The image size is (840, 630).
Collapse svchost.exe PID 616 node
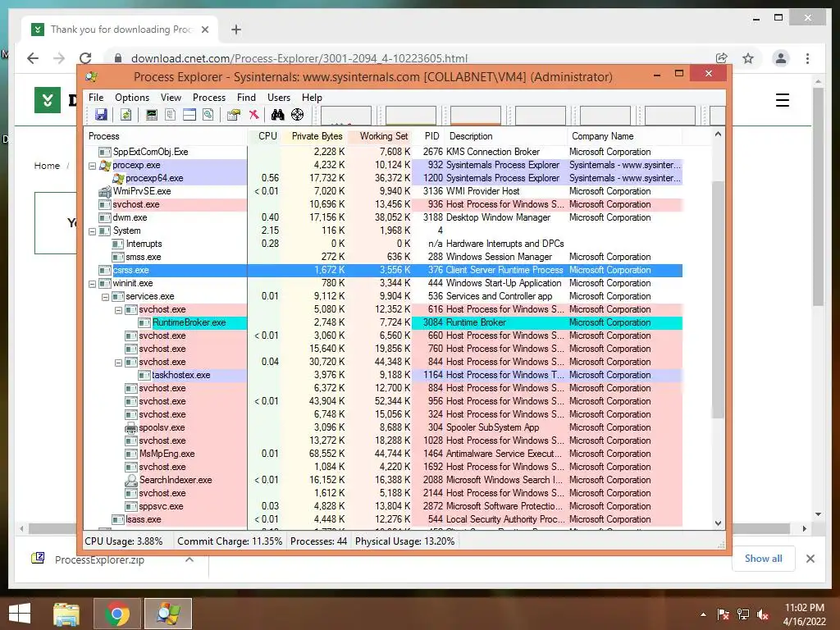(x=118, y=310)
